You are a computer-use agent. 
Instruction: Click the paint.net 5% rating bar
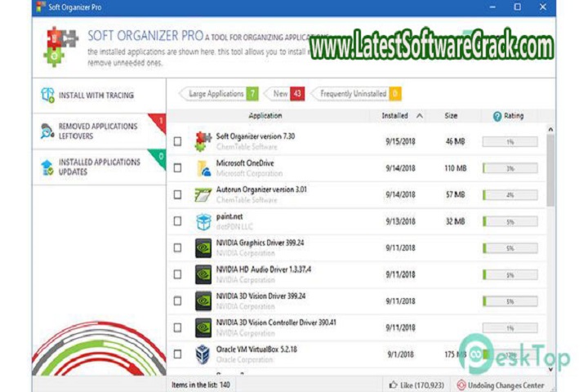pos(510,221)
